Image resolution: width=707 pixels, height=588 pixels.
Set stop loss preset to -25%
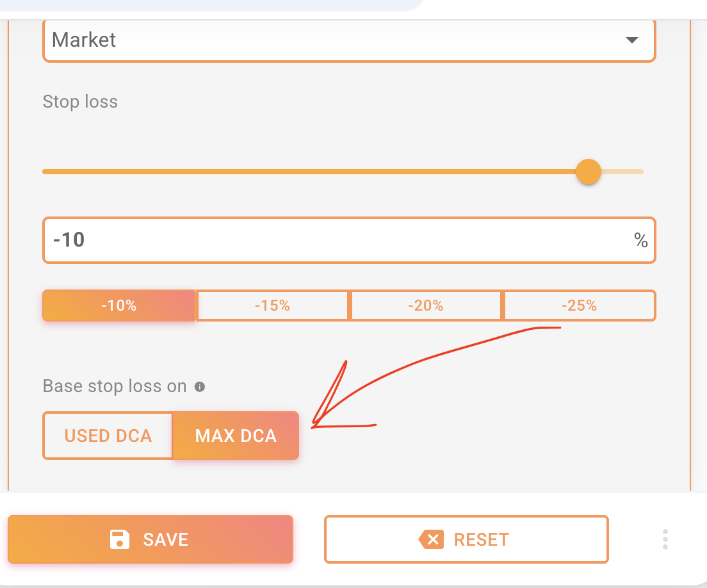(580, 306)
